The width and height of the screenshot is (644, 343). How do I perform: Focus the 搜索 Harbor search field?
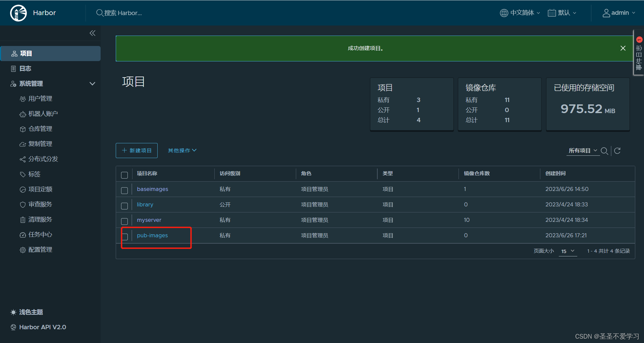[x=123, y=13]
